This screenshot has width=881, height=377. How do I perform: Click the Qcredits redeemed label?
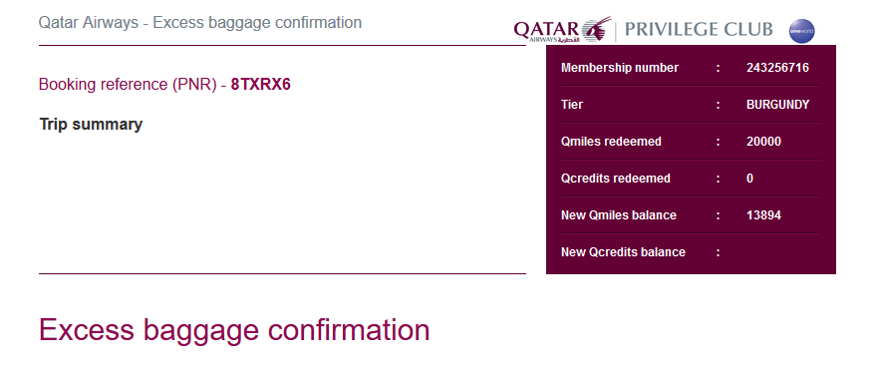click(x=615, y=179)
